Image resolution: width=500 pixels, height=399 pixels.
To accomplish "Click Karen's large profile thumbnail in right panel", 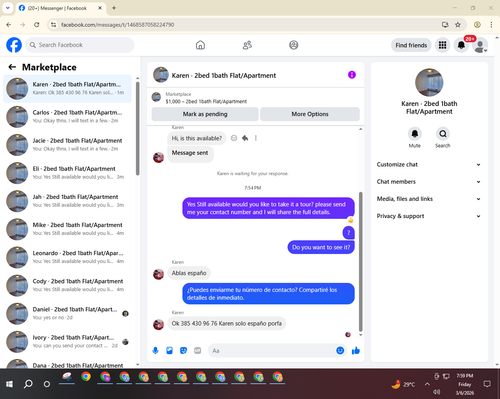I will tap(429, 82).
